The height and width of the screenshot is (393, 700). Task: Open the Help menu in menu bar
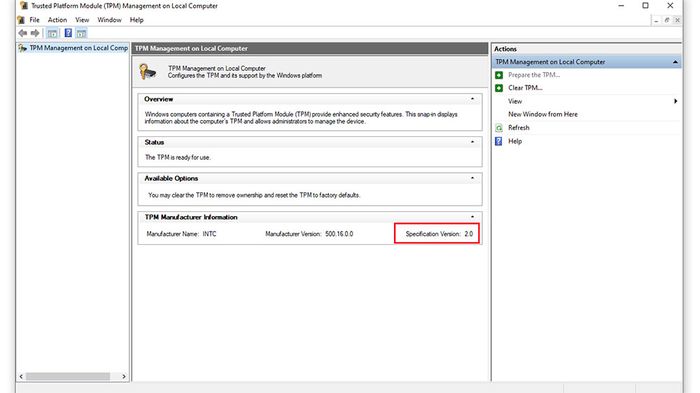137,20
